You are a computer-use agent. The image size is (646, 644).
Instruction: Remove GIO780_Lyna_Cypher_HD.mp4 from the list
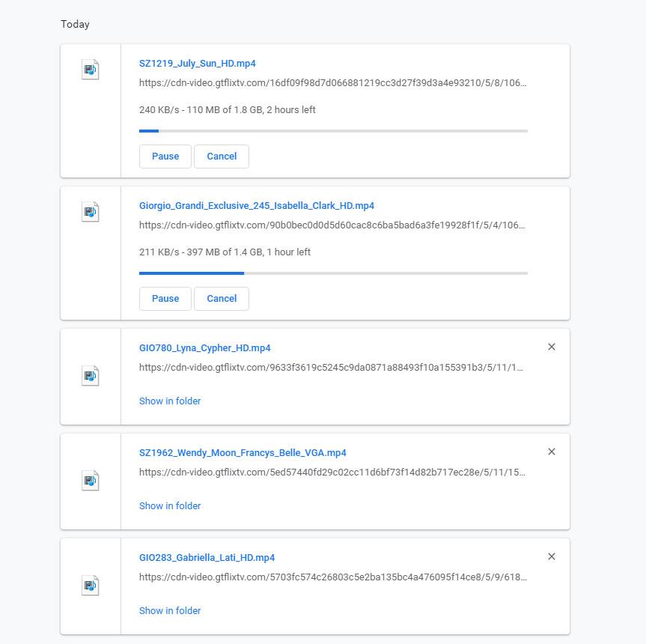tap(552, 347)
